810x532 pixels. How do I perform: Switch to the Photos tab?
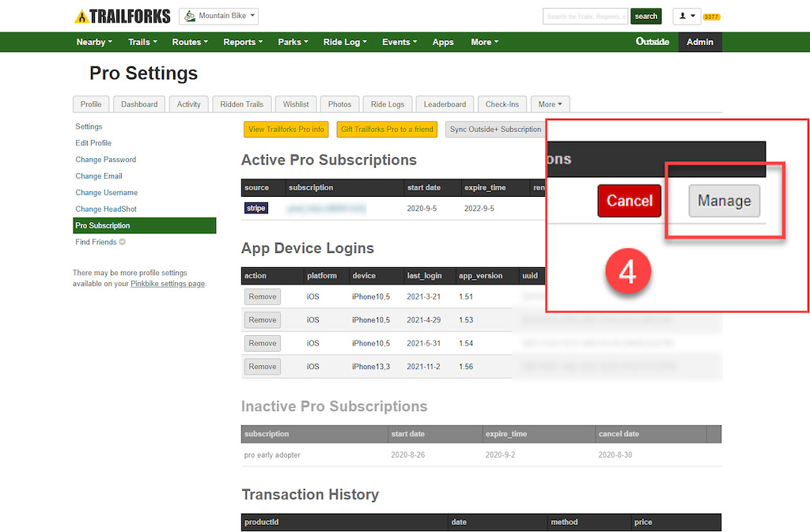tap(339, 104)
